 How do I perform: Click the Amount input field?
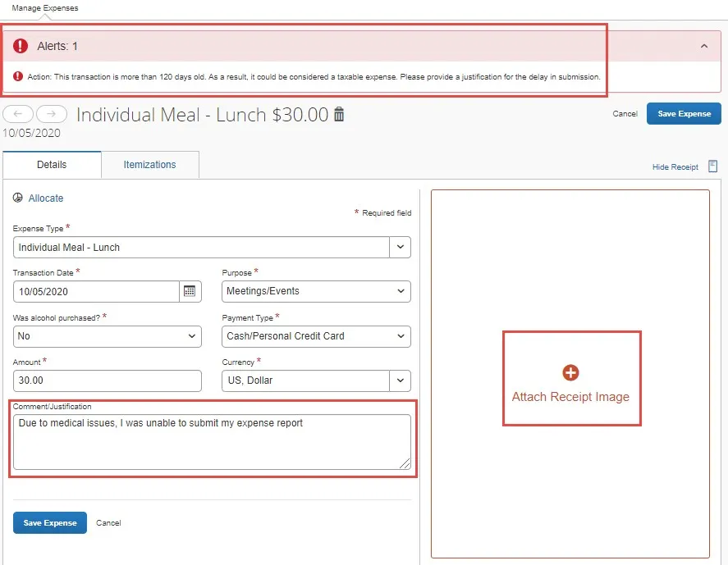point(108,380)
